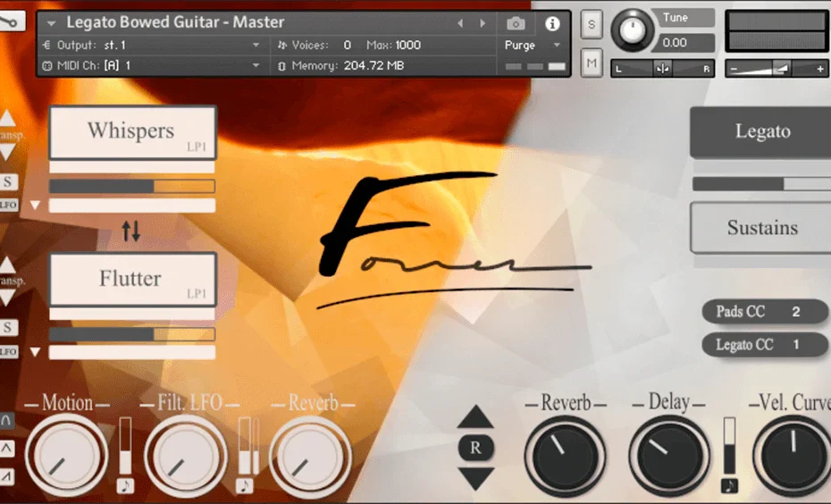Toggle the S solo button in header
The width and height of the screenshot is (831, 504).
tap(592, 26)
